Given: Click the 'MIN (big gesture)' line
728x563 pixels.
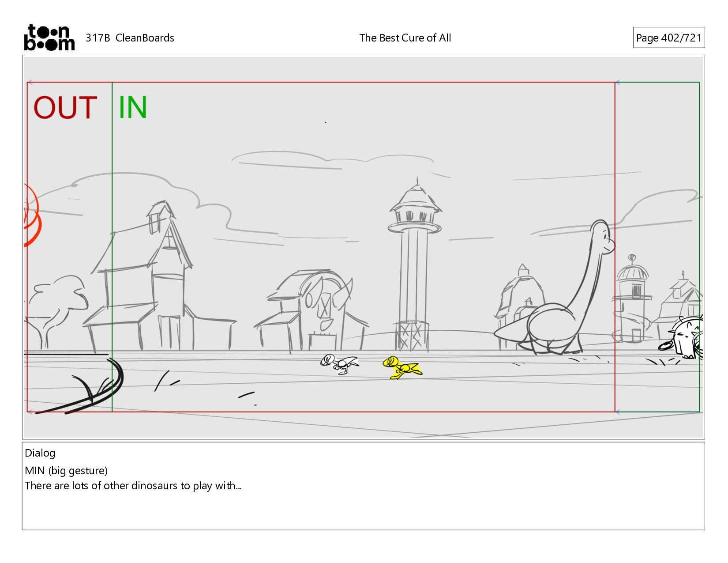Looking at the screenshot, I should coord(66,471).
